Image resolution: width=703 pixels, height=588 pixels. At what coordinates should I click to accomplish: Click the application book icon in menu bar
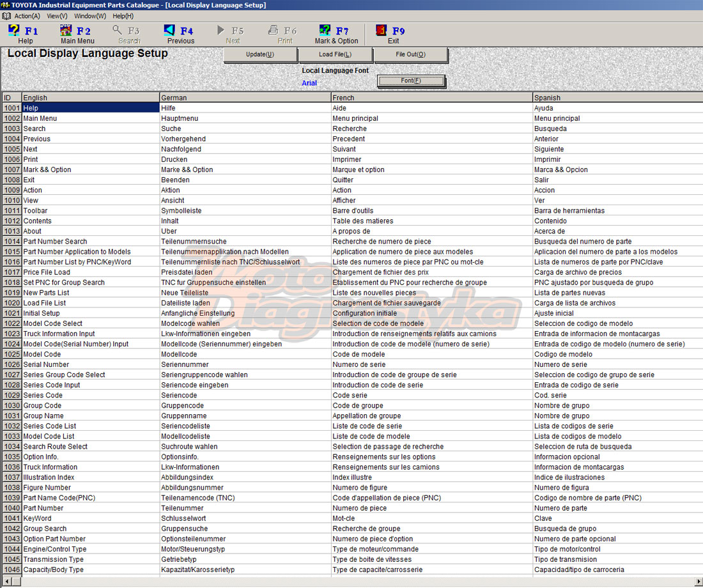coord(6,16)
